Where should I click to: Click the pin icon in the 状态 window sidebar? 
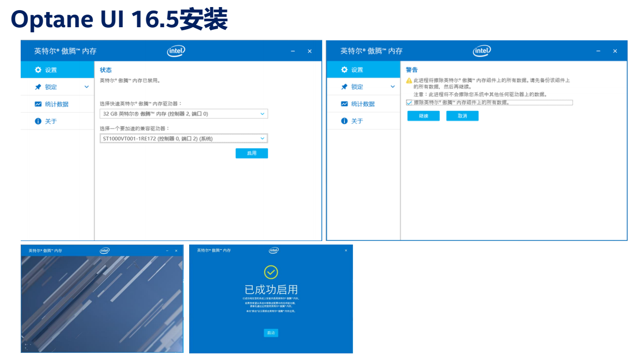click(38, 87)
